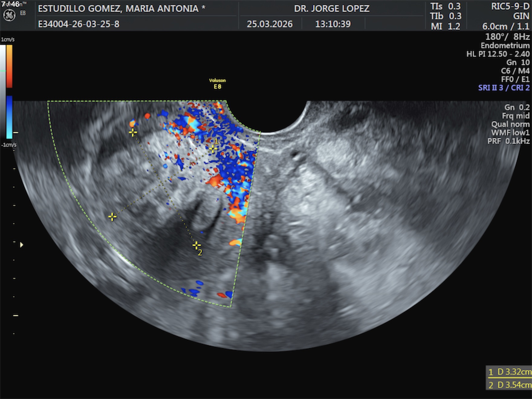
Task: Select the leftmost yellow caliper cross
Action: [x=112, y=217]
